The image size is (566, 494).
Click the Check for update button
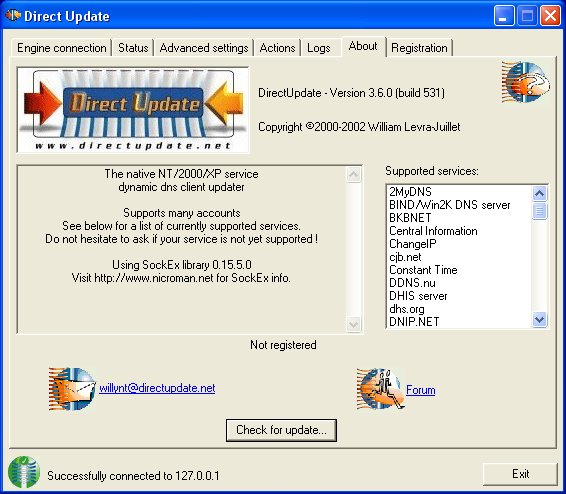(281, 430)
